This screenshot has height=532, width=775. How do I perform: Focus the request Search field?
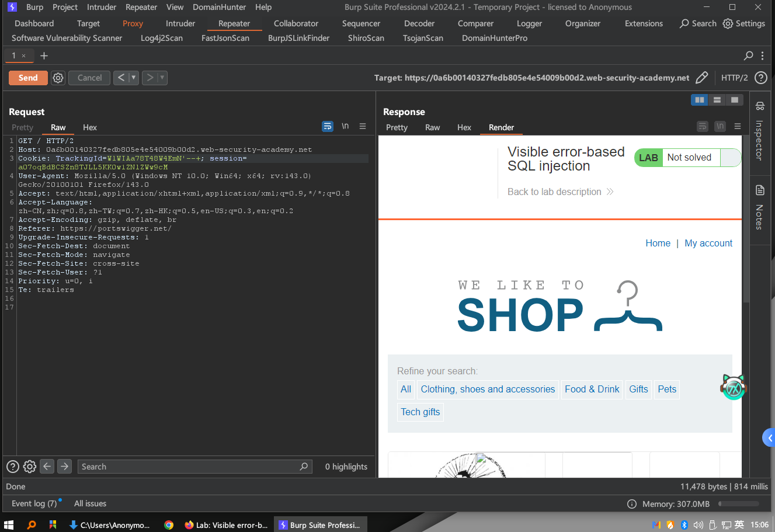(x=195, y=467)
